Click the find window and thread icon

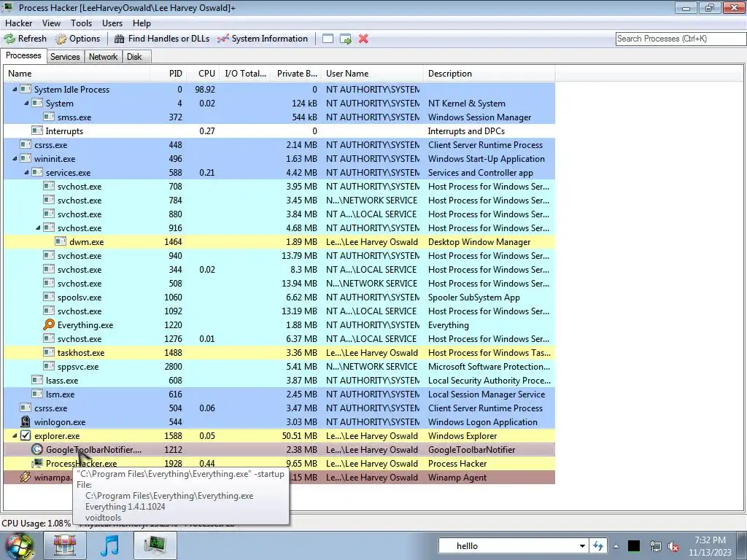pyautogui.click(x=345, y=39)
